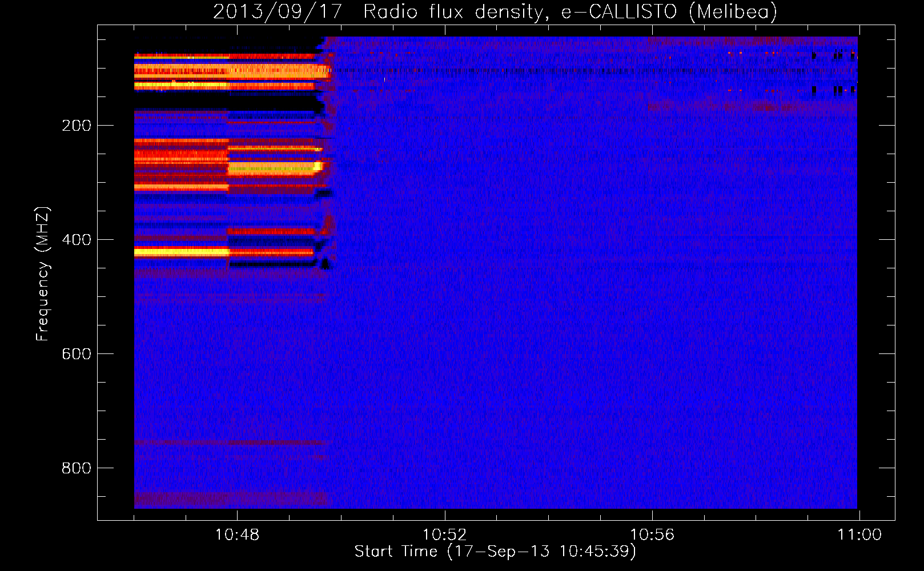The width and height of the screenshot is (924, 571).
Task: Click the 10:52 time tick label
Action: click(444, 535)
